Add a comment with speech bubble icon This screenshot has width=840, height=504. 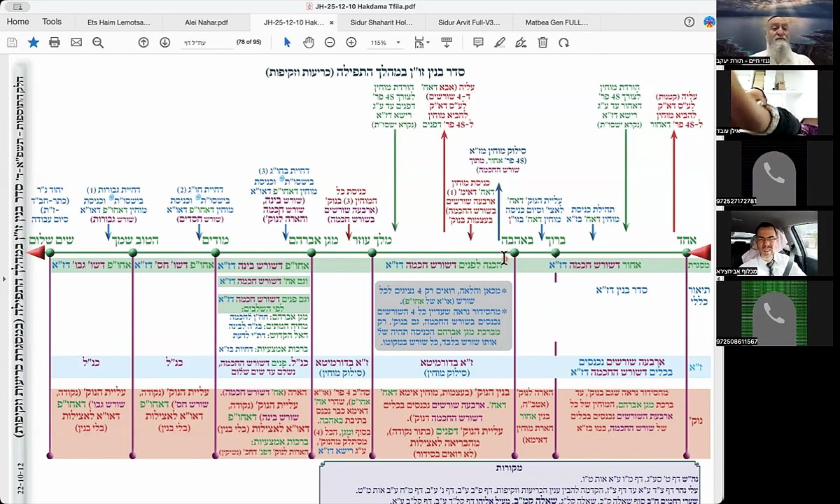[x=478, y=43]
